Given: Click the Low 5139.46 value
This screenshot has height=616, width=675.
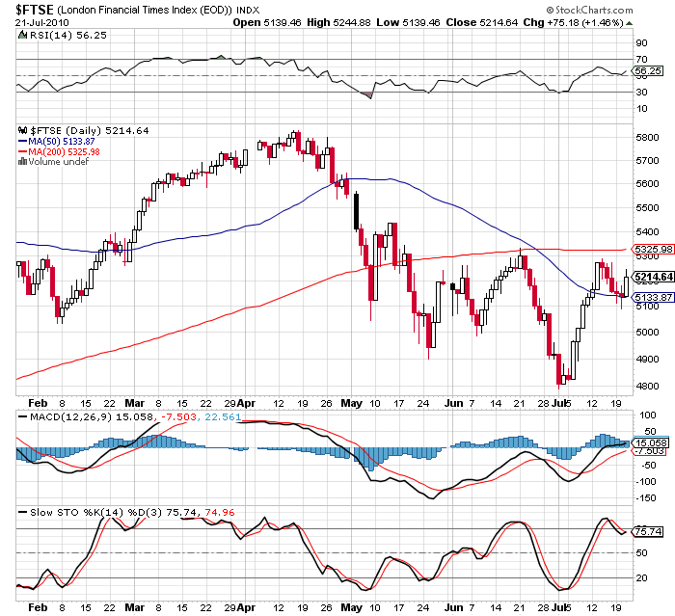Looking at the screenshot, I should 408,22.
